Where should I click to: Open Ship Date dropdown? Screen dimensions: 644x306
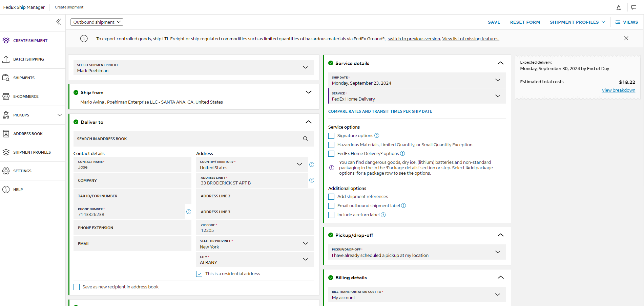[x=417, y=80]
